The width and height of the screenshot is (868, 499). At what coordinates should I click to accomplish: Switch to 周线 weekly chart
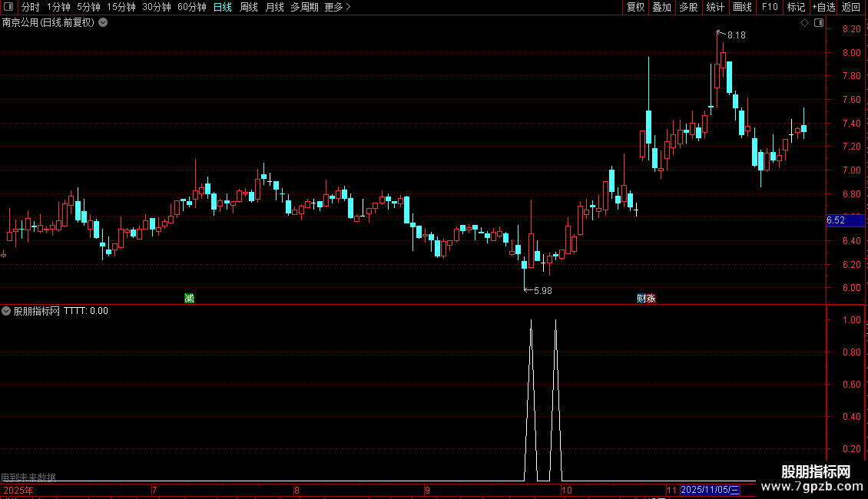point(249,7)
